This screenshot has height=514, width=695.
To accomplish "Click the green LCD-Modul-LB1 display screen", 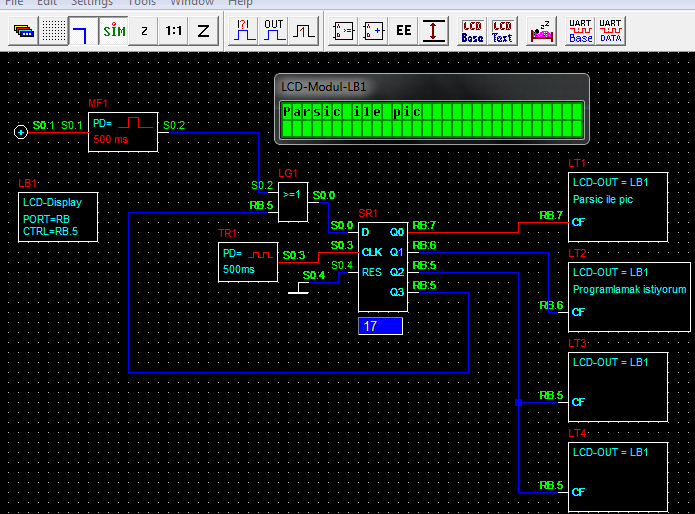I will pyautogui.click(x=431, y=118).
